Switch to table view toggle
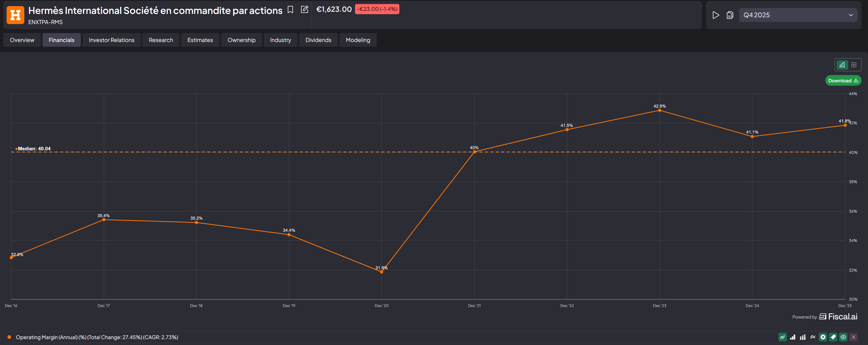 (x=854, y=65)
